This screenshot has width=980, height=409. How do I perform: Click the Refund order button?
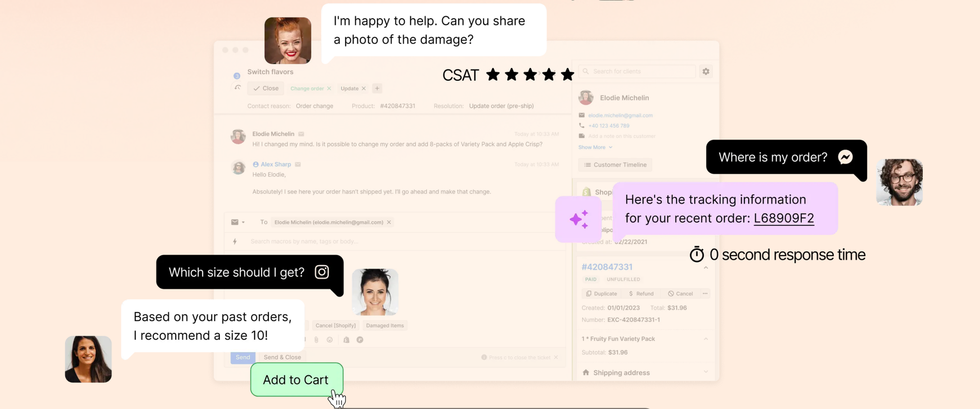(641, 294)
